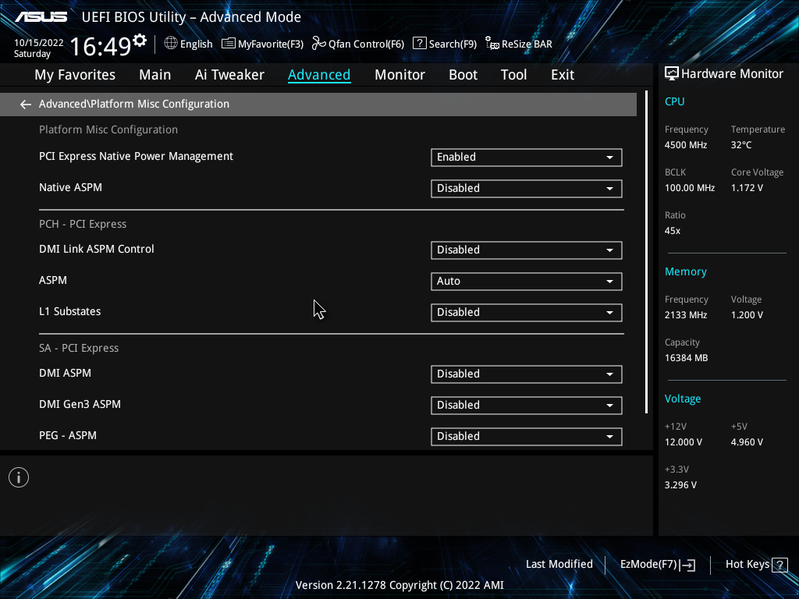The width and height of the screenshot is (799, 599).
Task: Change the ASPM dropdown set to Auto
Action: (x=526, y=281)
